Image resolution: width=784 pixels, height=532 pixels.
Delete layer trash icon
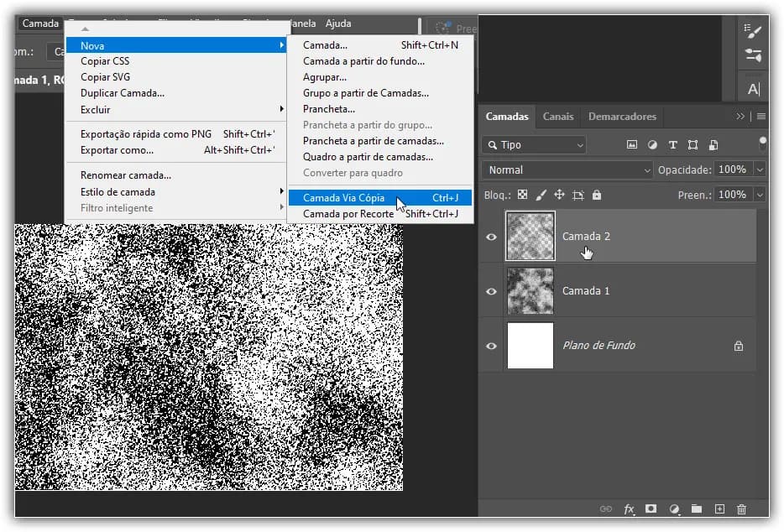(x=741, y=509)
